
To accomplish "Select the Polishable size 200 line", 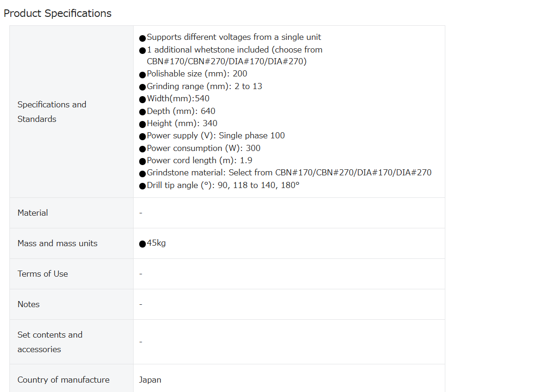I will pyautogui.click(x=193, y=74).
